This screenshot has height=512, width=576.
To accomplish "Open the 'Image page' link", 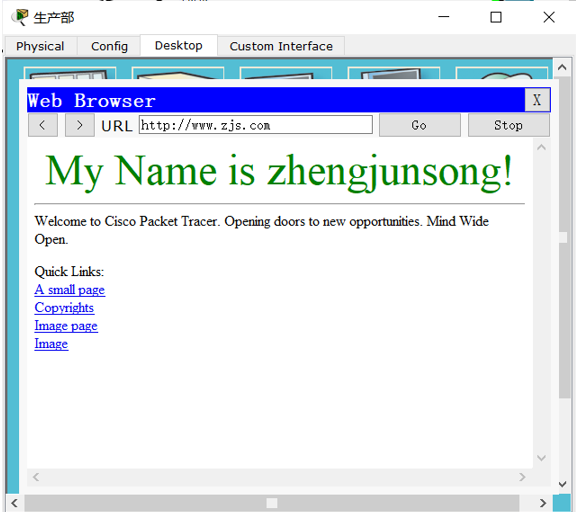I will [66, 326].
